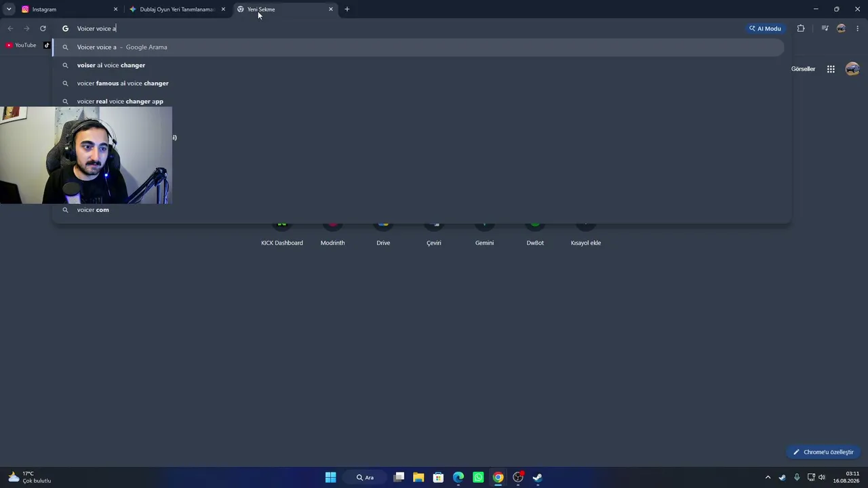Open the media controls icon
Image resolution: width=868 pixels, height=488 pixels.
pyautogui.click(x=825, y=28)
